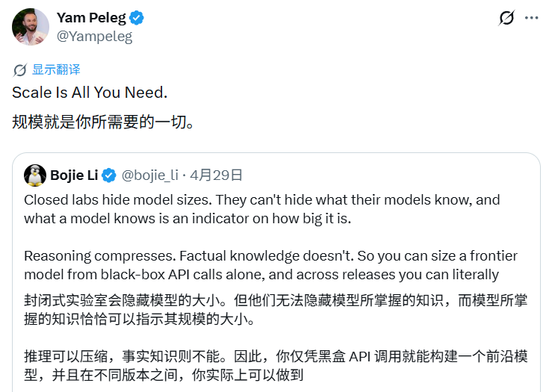
Task: Open the three-dot more options menu
Action: coord(532,18)
